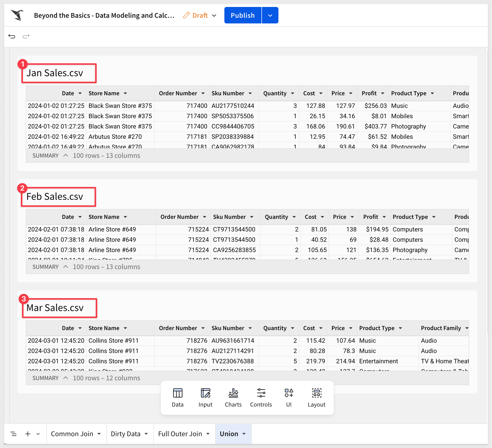Click the Feb Sales.csv table title

point(55,196)
